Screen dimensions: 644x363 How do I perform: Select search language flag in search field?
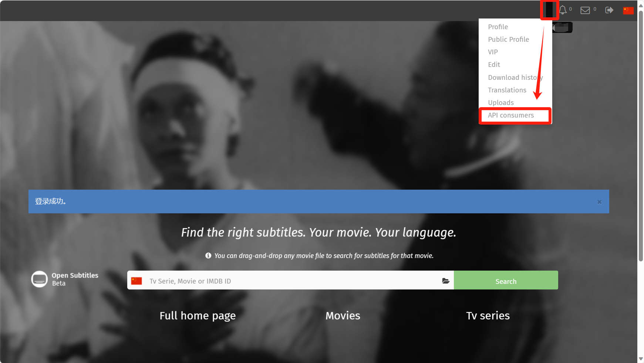point(136,281)
